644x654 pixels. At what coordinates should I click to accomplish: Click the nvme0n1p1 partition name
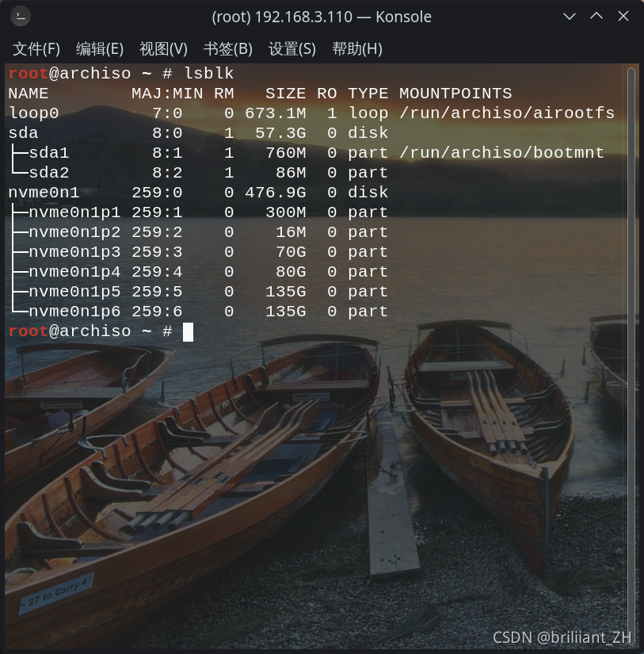click(x=74, y=212)
